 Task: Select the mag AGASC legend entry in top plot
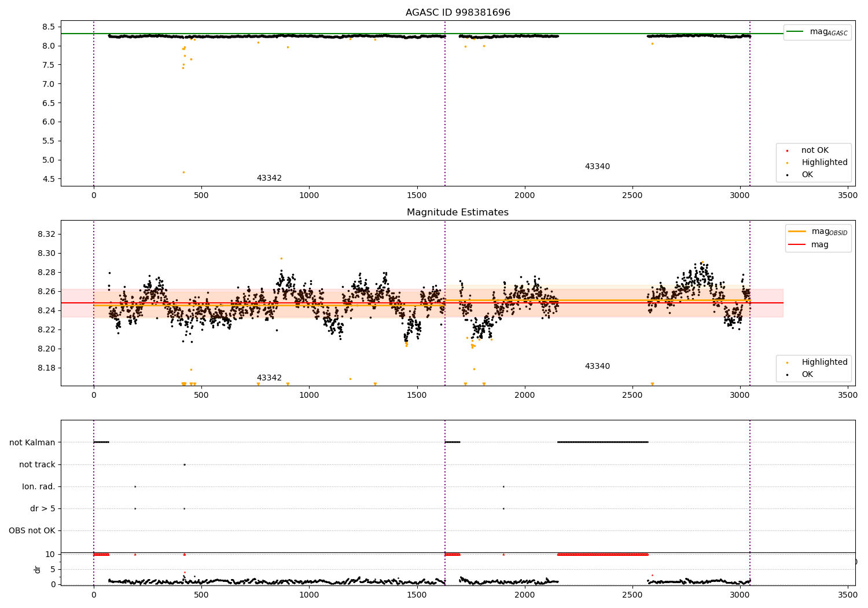point(817,32)
